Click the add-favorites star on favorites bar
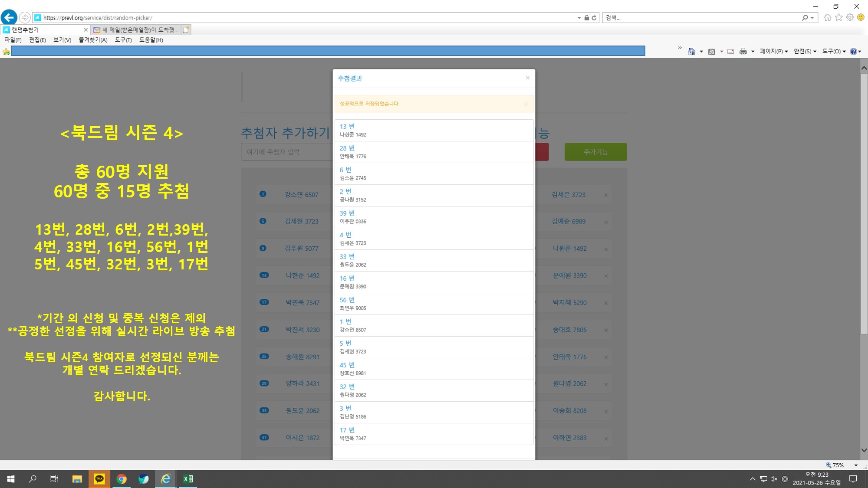Image resolution: width=868 pixels, height=488 pixels. pyautogui.click(x=6, y=52)
